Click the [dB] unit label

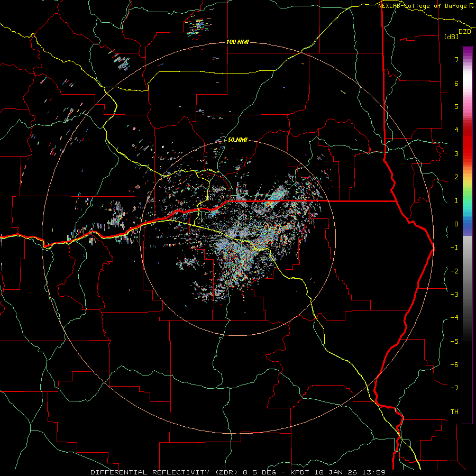tap(452, 36)
